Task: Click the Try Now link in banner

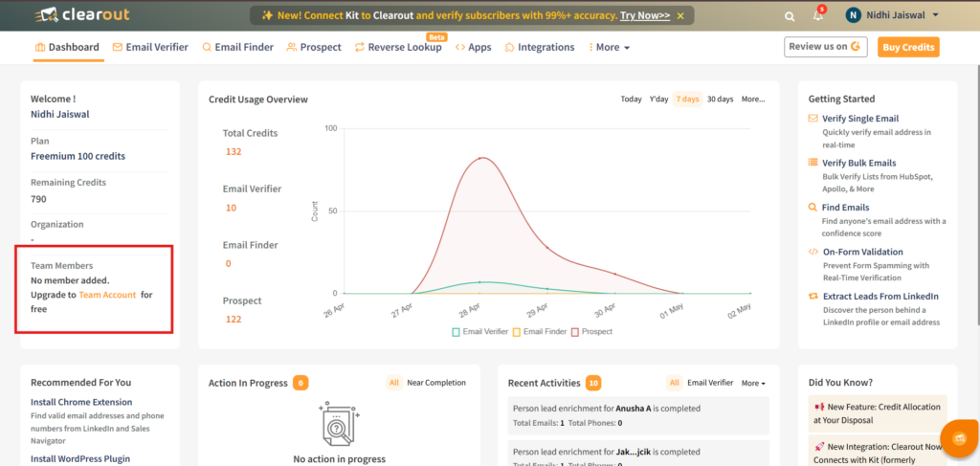Action: pyautogui.click(x=645, y=15)
